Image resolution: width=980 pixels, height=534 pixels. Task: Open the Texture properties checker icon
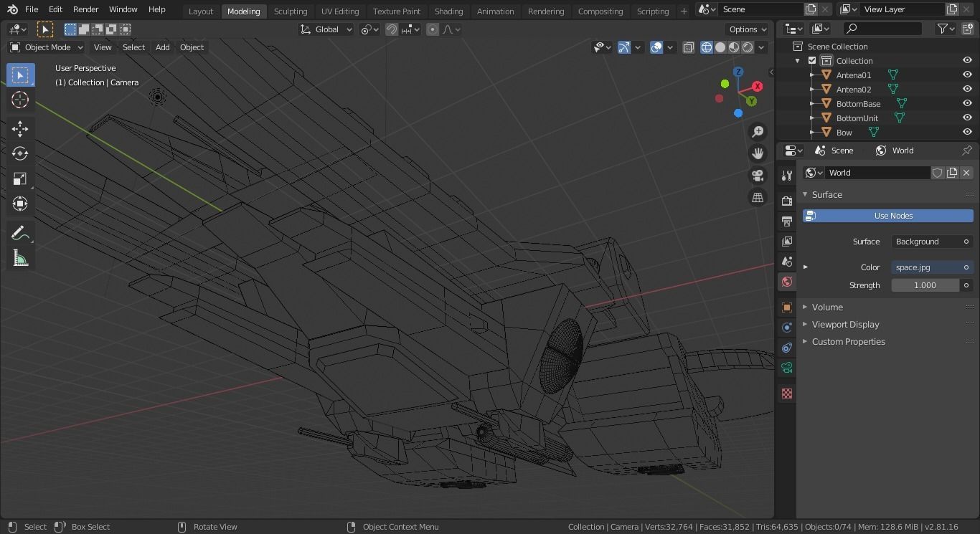tap(787, 394)
